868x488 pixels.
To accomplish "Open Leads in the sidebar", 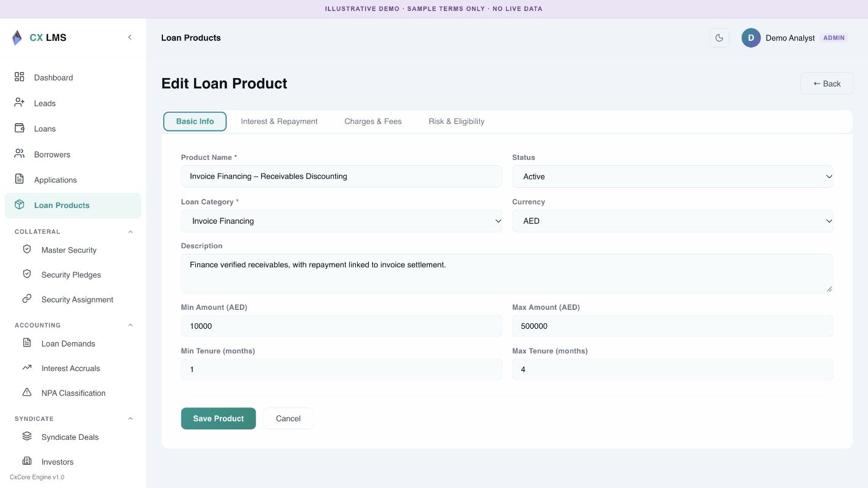I will coord(73,103).
